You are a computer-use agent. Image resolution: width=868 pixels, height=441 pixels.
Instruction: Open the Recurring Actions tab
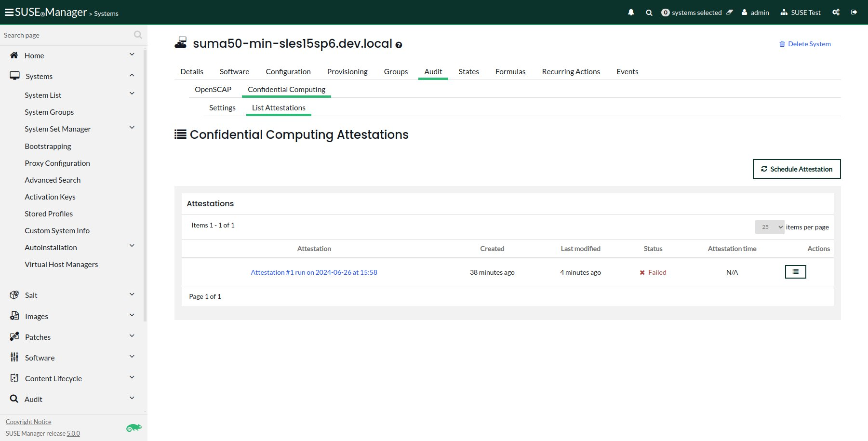[x=571, y=71]
